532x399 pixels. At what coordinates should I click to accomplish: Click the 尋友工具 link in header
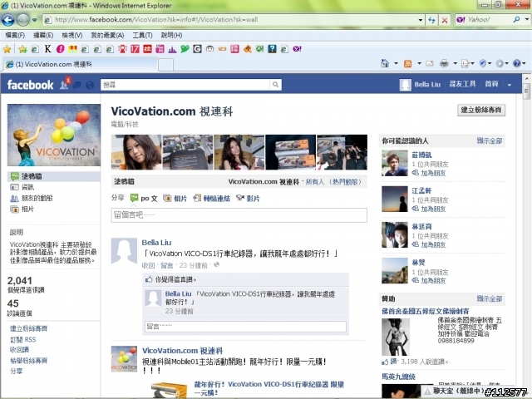tap(462, 84)
